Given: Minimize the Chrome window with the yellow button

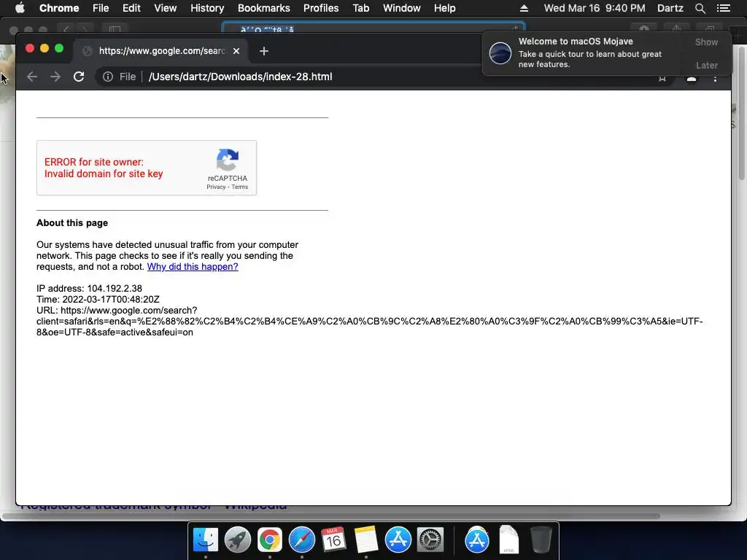Looking at the screenshot, I should [x=44, y=48].
